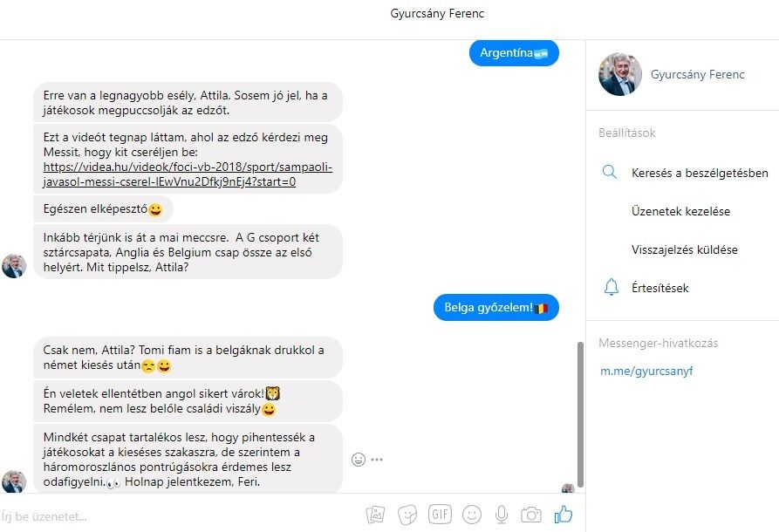Open the videa.hu video link
The width and height of the screenshot is (779, 532).
[x=188, y=174]
